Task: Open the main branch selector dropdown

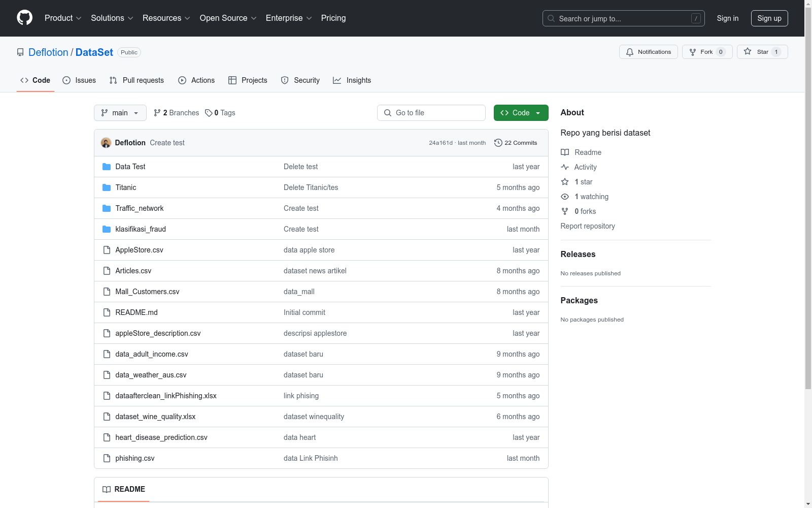Action: (x=120, y=113)
